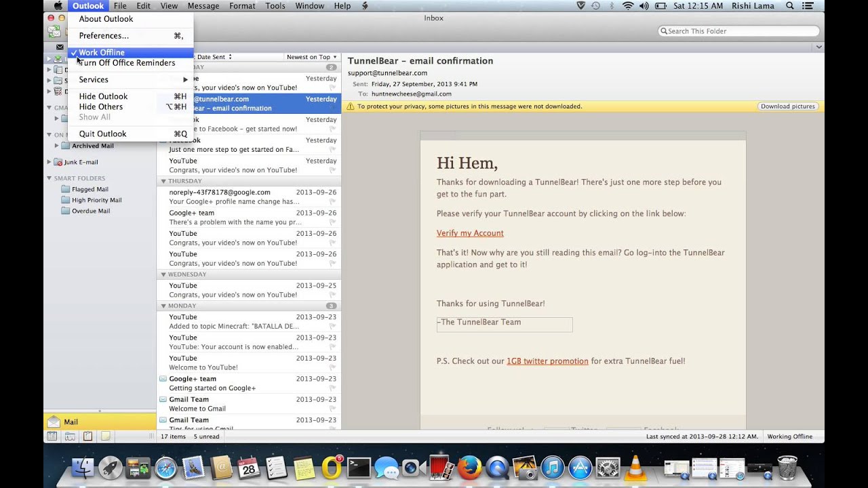Select Turn Off Office Reminders
This screenshot has width=868, height=488.
130,63
